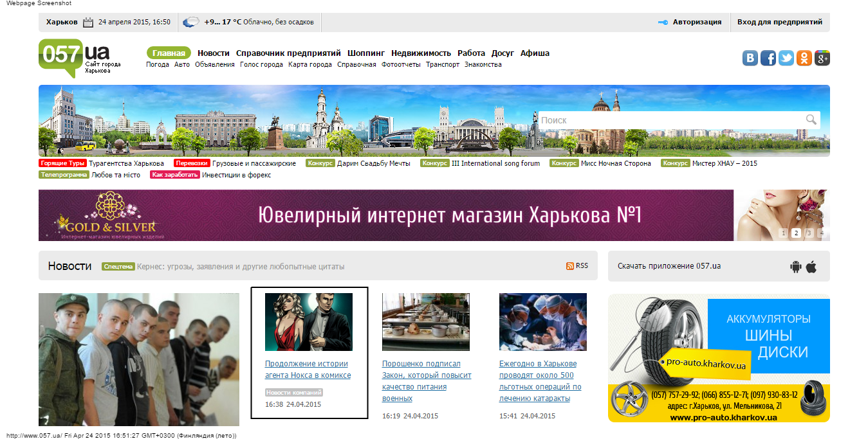Open Турагентства Харькова promo link
The height and width of the screenshot is (439, 868).
click(126, 163)
